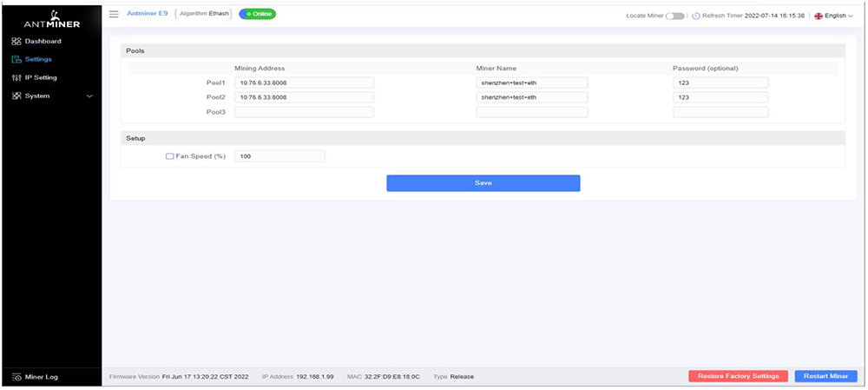This screenshot has height=390, width=868.
Task: Click the System sidebar icon
Action: (16, 96)
